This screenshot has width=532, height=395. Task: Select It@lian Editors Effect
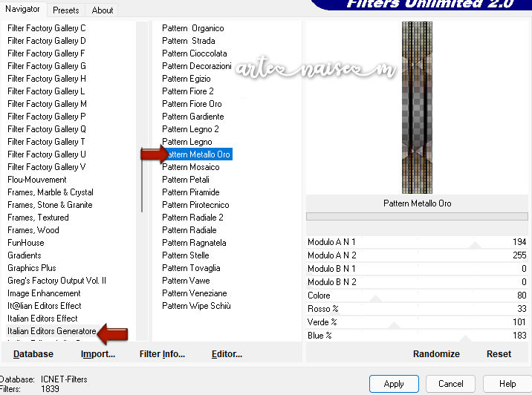coord(45,306)
